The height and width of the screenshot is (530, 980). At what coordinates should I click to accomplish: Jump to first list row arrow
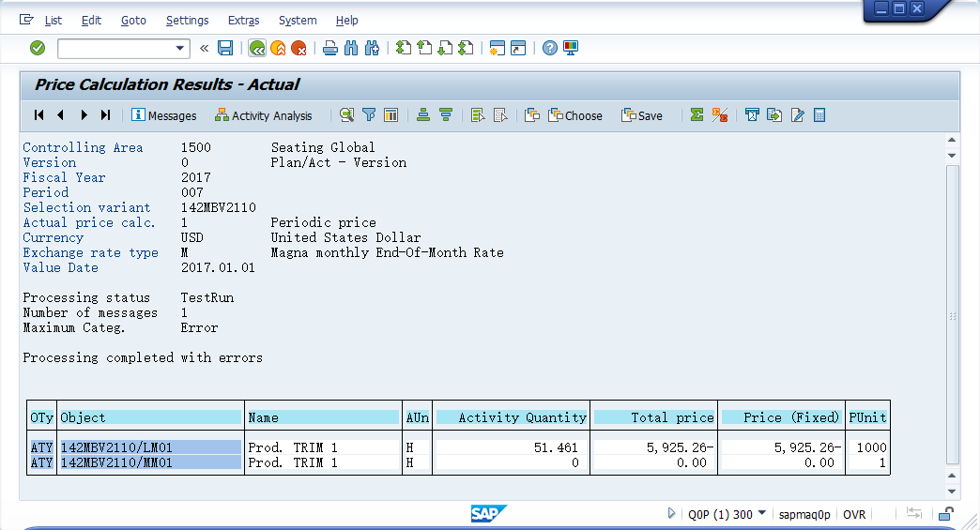38,114
